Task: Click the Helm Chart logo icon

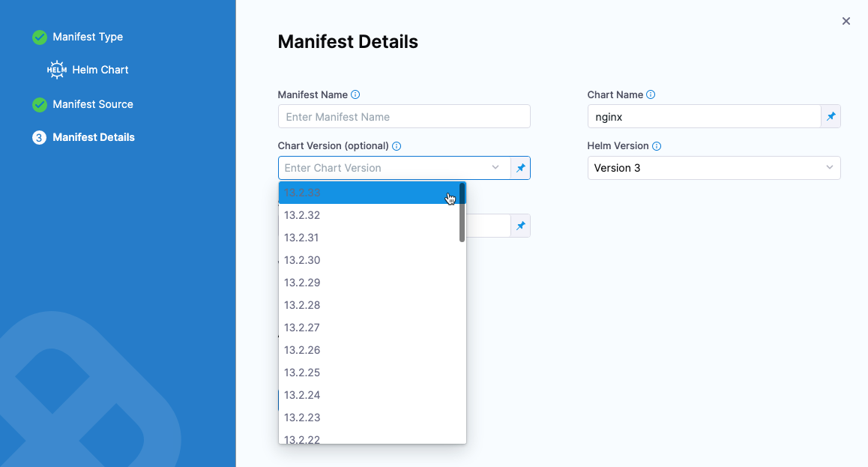Action: (57, 70)
